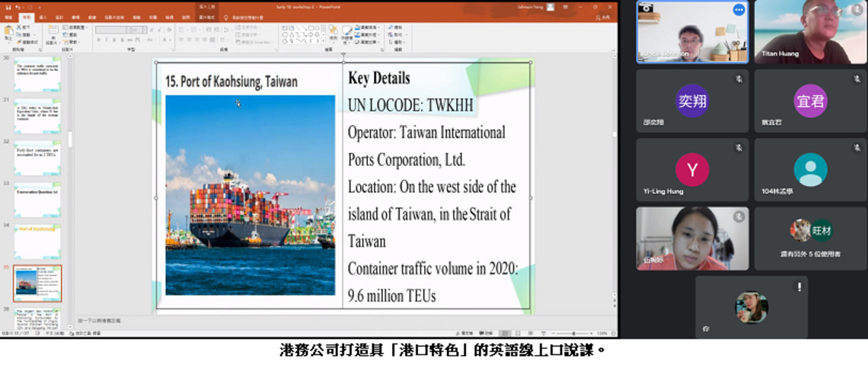
Task: Start Slide Show from status bar
Action: point(543,334)
